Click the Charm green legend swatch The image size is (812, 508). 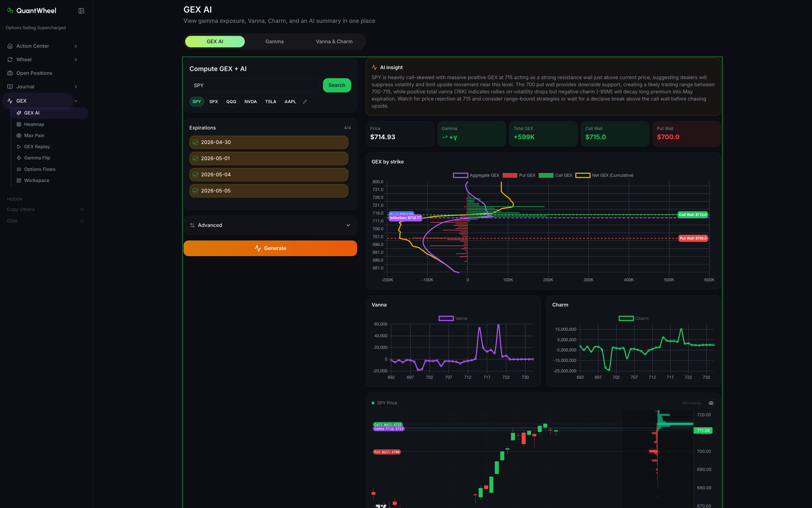tap(626, 318)
